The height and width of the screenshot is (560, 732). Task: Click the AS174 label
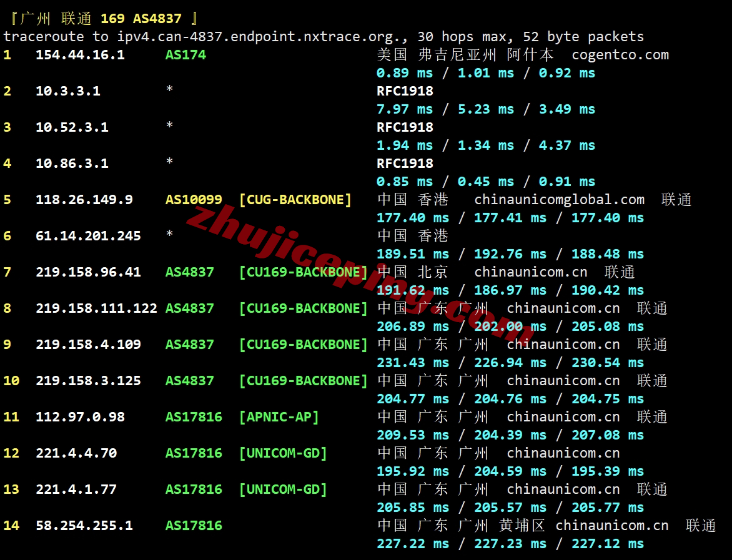(x=185, y=55)
